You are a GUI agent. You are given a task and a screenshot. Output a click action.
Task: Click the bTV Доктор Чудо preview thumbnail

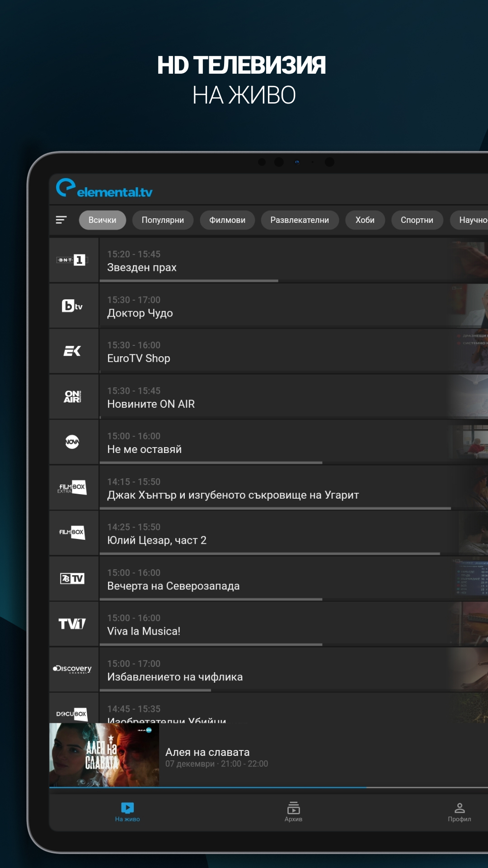(470, 305)
